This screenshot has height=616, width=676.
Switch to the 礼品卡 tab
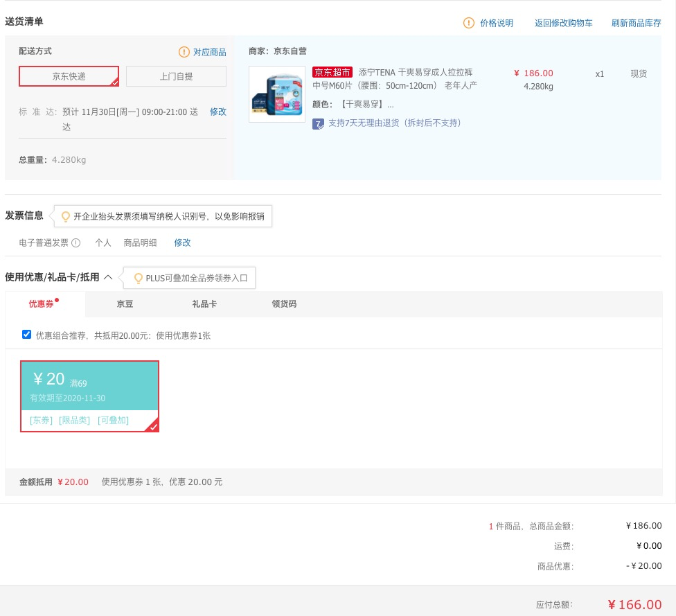204,304
